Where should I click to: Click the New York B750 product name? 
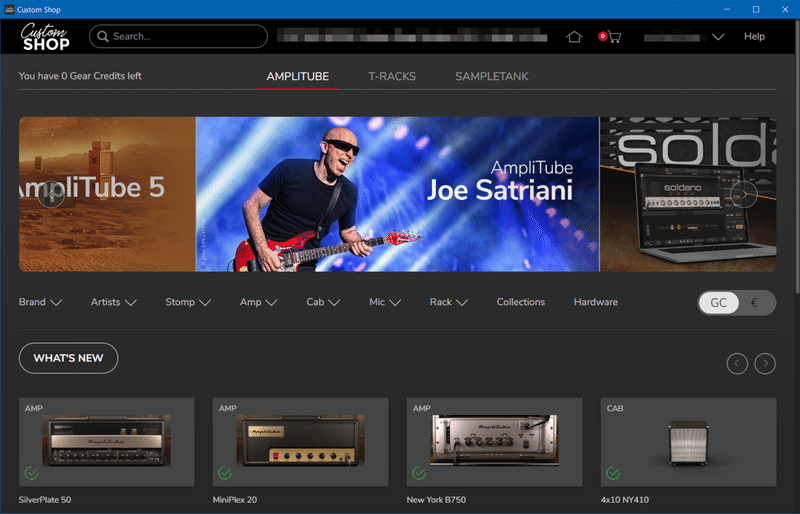[436, 500]
